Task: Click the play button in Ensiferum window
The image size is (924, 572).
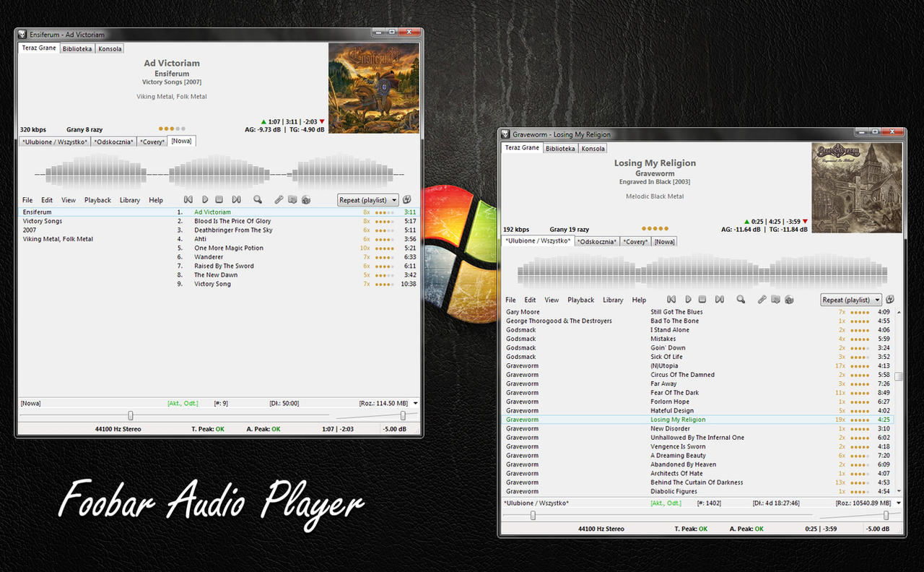Action: click(x=205, y=200)
